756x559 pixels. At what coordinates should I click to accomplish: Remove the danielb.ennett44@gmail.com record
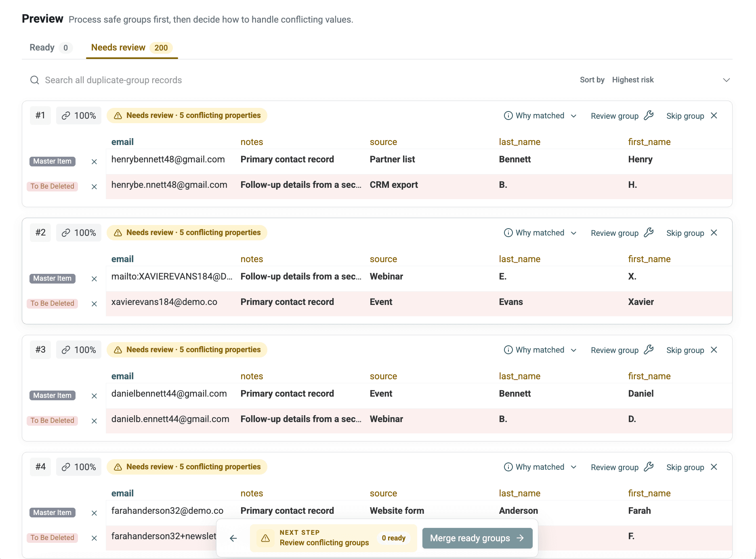94,421
